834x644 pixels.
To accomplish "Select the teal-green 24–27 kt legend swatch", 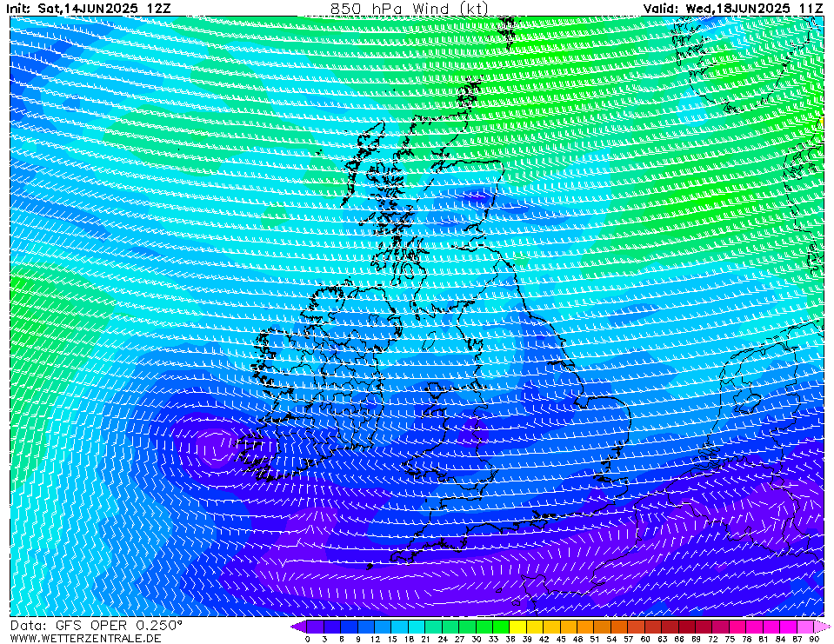I will (x=450, y=627).
